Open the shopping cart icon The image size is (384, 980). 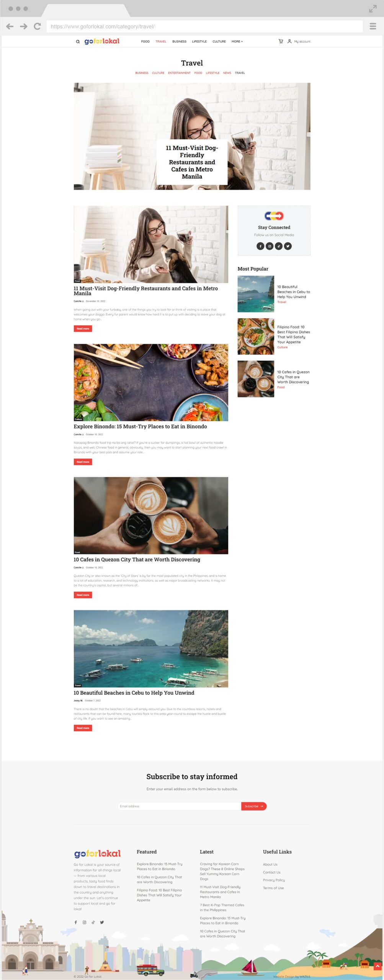point(281,41)
